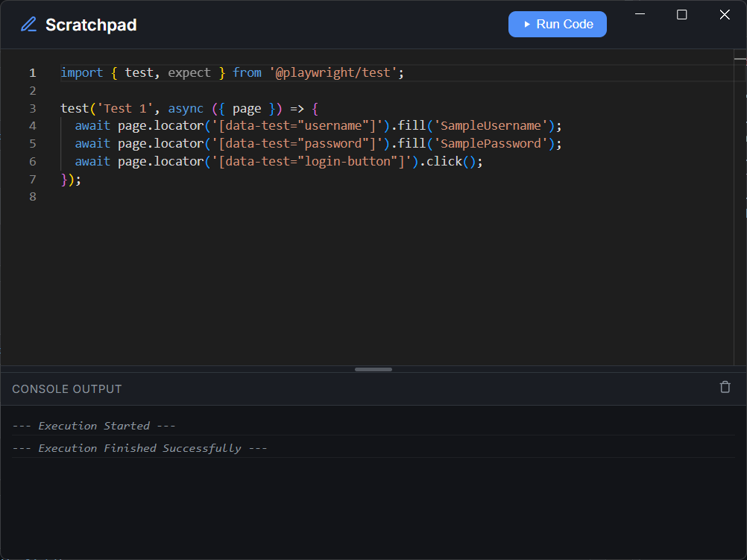
Task: Click the '@playwright/test' string
Action: coord(333,73)
